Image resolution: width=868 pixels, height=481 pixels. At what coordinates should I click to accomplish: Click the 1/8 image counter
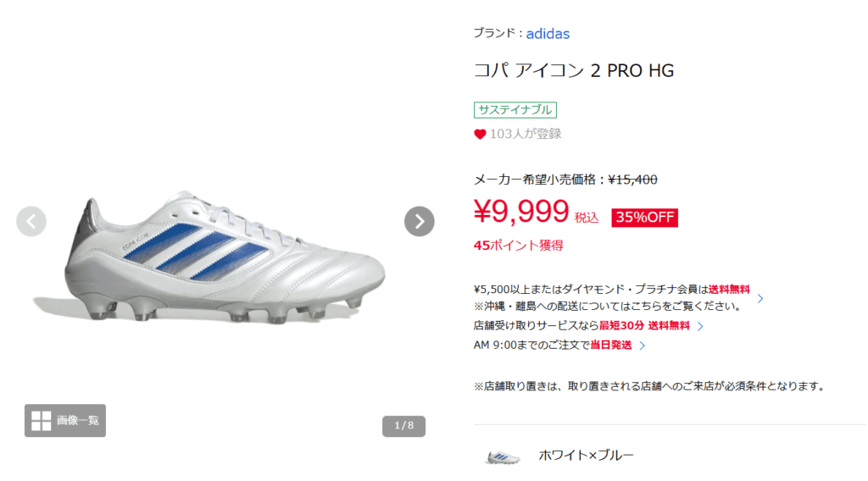click(x=403, y=426)
